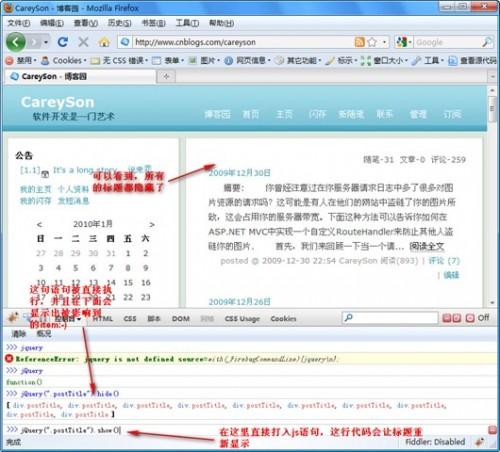The height and width of the screenshot is (452, 500).
Task: Open the 其它功能 (Miscellaneous) toolbar dropdown
Action: click(299, 61)
